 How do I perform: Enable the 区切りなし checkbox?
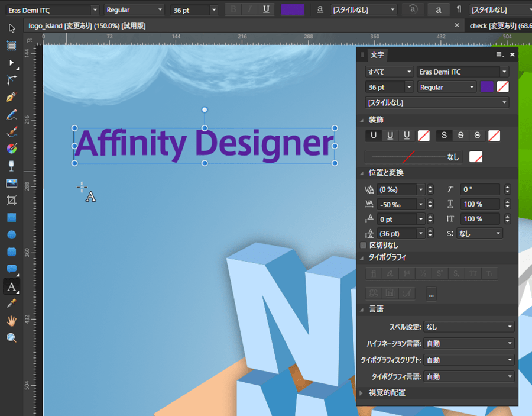click(364, 245)
